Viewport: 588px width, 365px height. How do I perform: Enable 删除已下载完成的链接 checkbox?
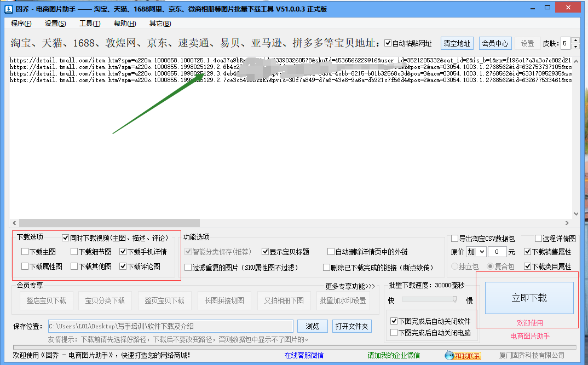pyautogui.click(x=326, y=267)
